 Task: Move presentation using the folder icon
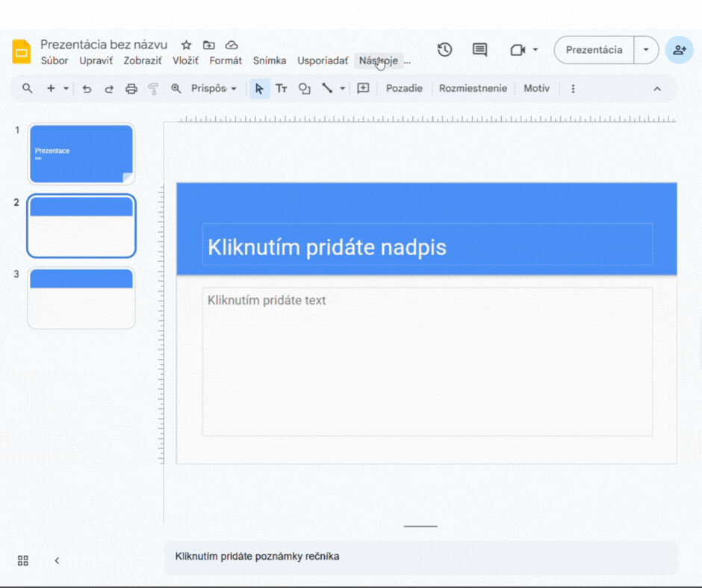(208, 45)
